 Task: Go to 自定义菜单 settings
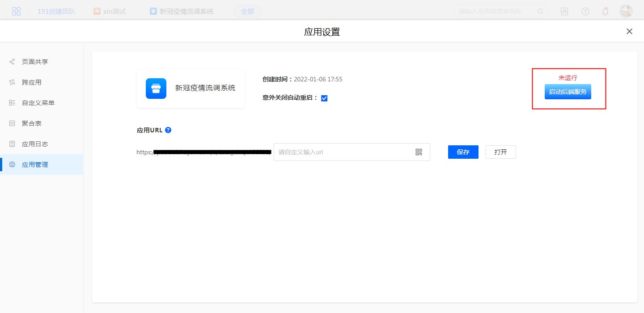38,103
